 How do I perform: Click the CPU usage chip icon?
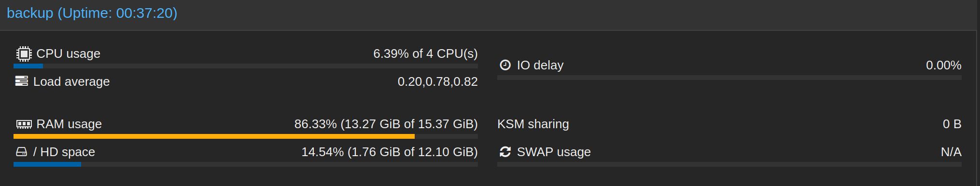(x=24, y=53)
